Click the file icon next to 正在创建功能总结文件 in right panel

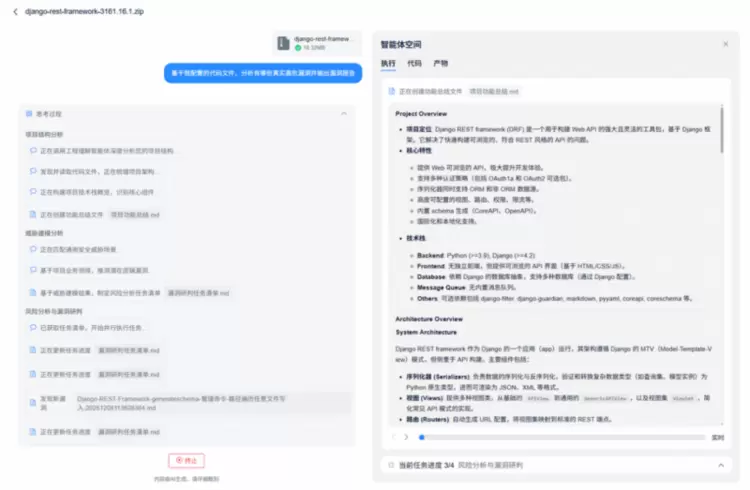click(x=392, y=91)
